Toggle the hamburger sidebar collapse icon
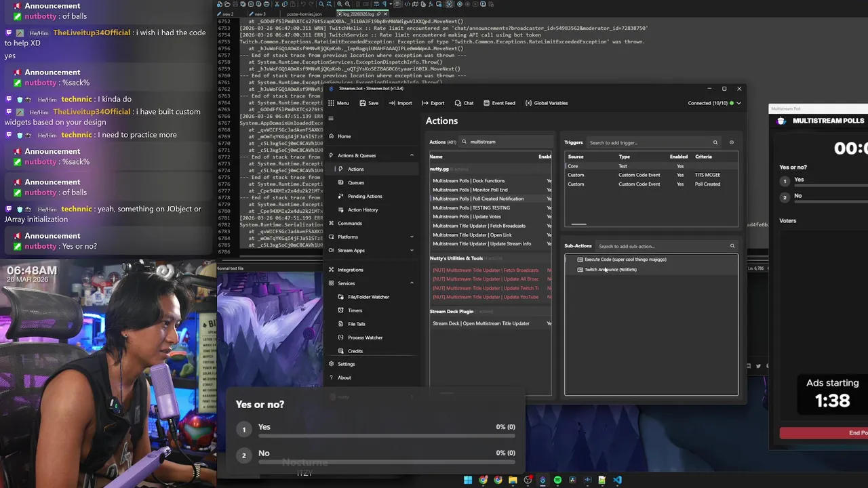This screenshot has width=868, height=488. pyautogui.click(x=331, y=119)
